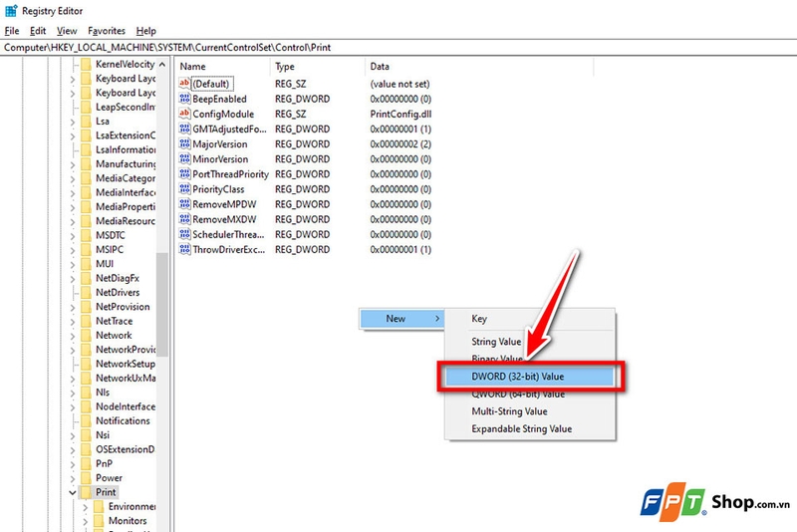Screen dimensions: 797x532
Task: Open the Edit menu
Action: [38, 31]
